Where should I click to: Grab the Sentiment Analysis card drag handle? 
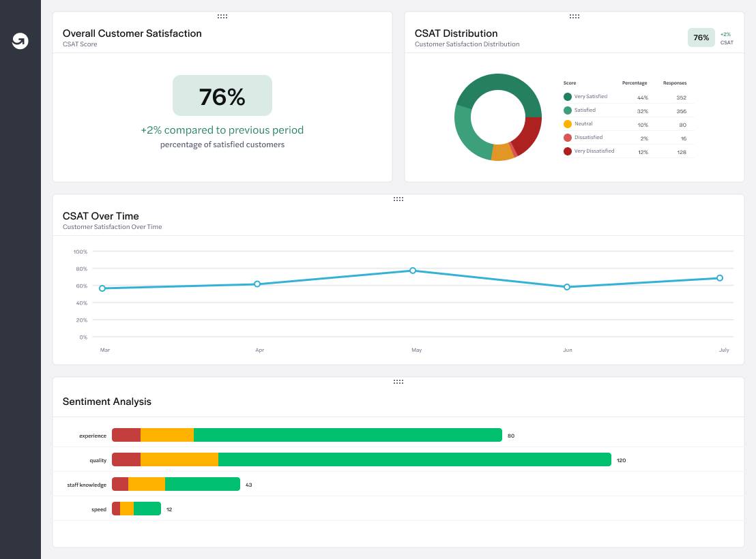398,382
